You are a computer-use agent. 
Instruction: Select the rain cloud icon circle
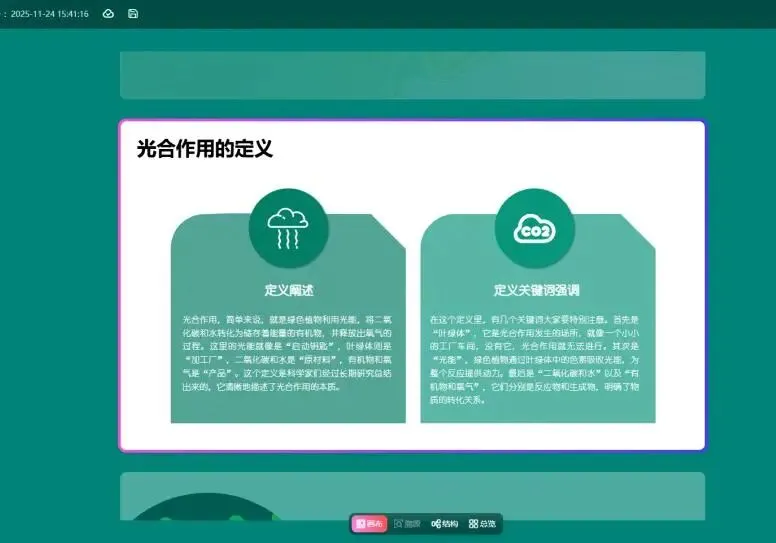[x=288, y=229]
